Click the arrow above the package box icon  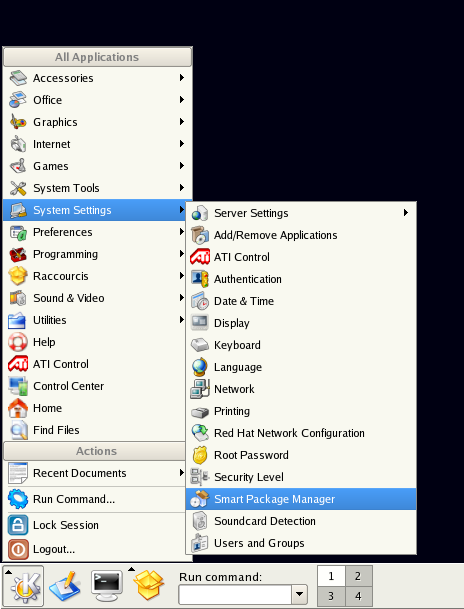[132, 569]
